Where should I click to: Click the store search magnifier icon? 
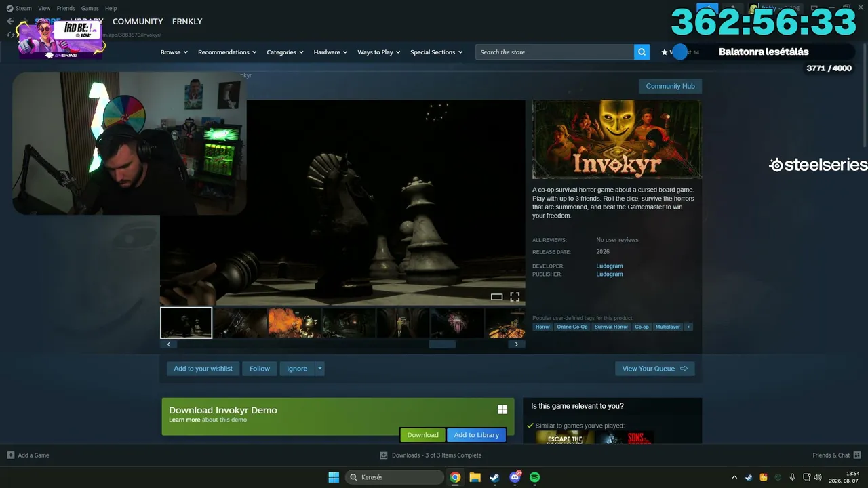pyautogui.click(x=642, y=52)
